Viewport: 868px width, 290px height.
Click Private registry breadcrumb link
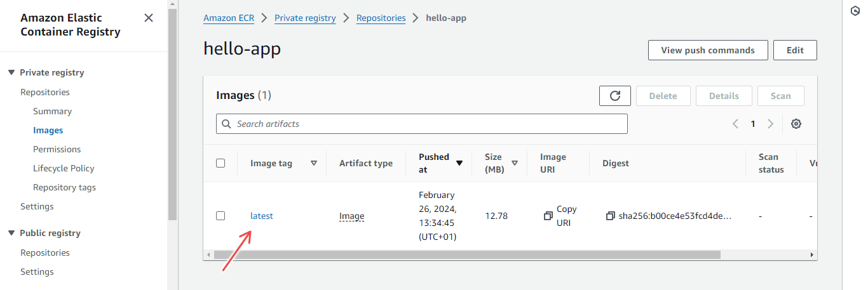click(x=305, y=18)
